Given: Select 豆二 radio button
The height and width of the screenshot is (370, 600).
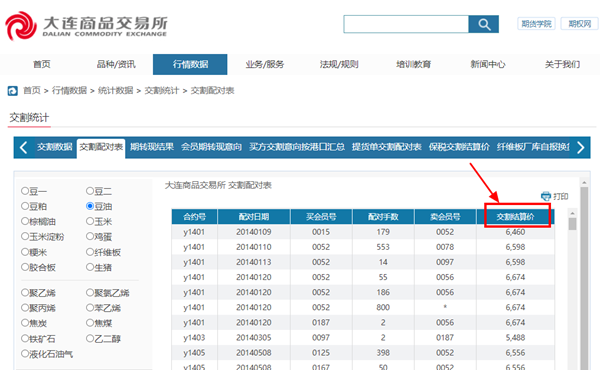Looking at the screenshot, I should click(90, 191).
